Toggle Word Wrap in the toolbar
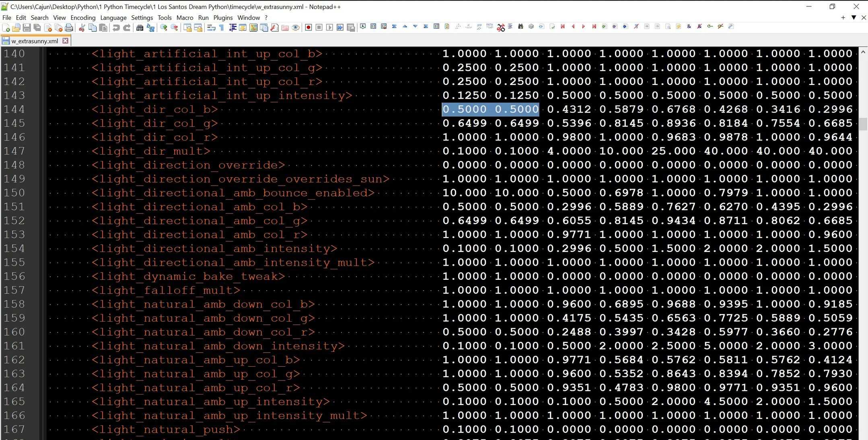 (x=211, y=27)
